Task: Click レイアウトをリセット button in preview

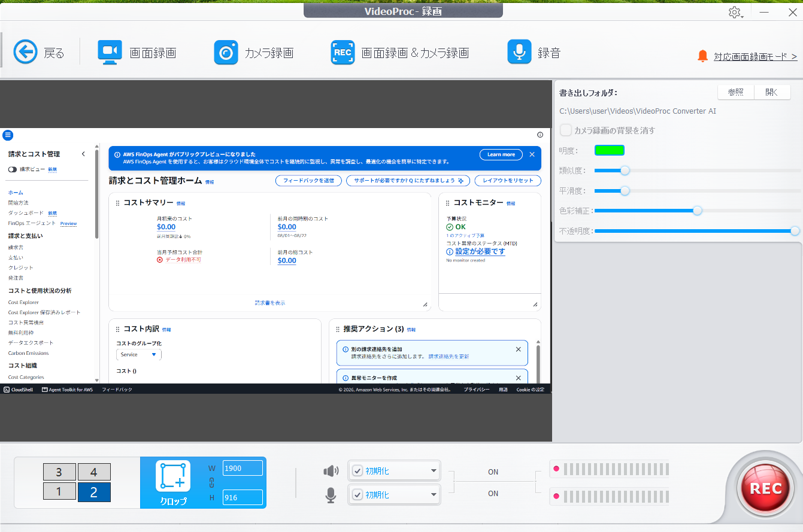Action: (508, 180)
